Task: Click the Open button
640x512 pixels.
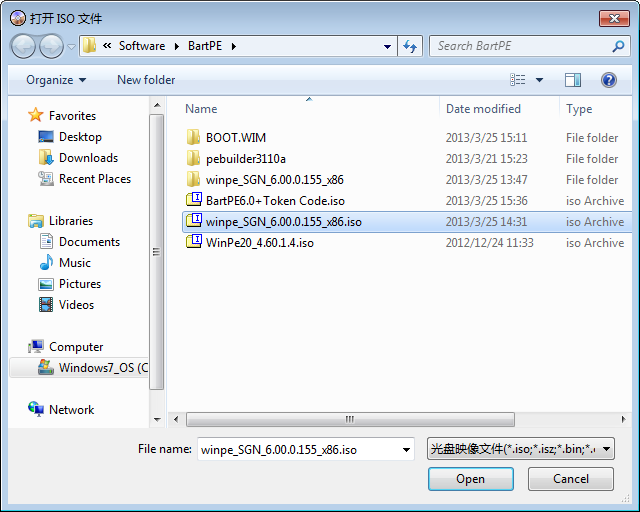Action: tap(470, 479)
